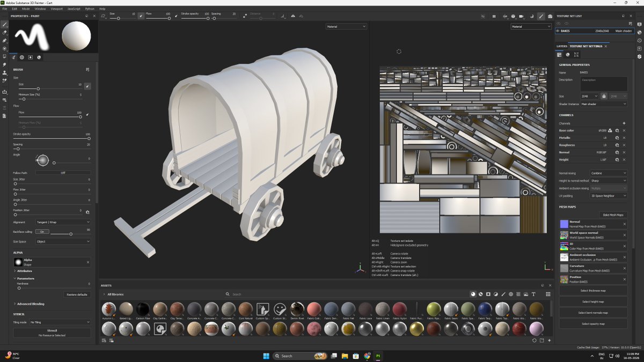Viewport: 644px width, 362px height.
Task: Toggle BAKES texture set visibility eye
Action: [x=558, y=31]
